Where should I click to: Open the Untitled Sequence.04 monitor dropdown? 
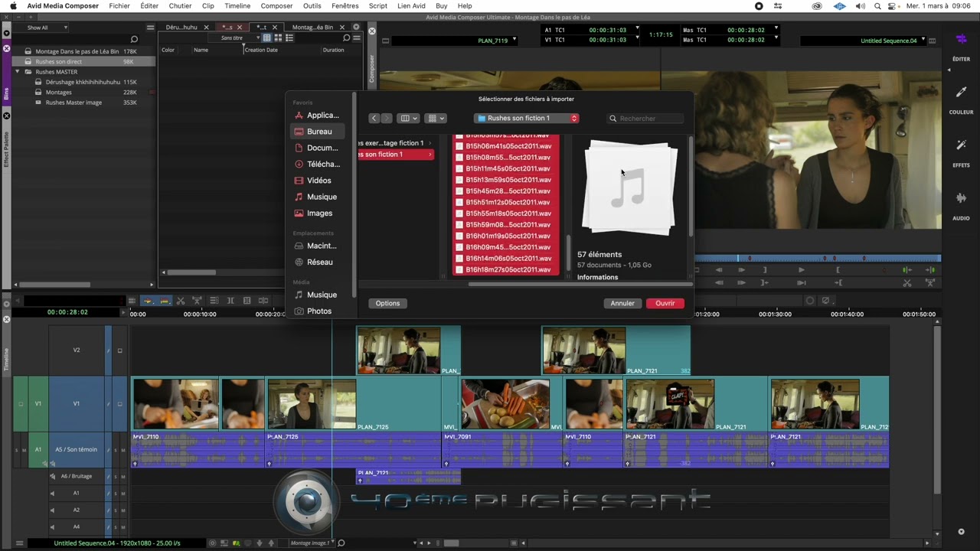(923, 40)
